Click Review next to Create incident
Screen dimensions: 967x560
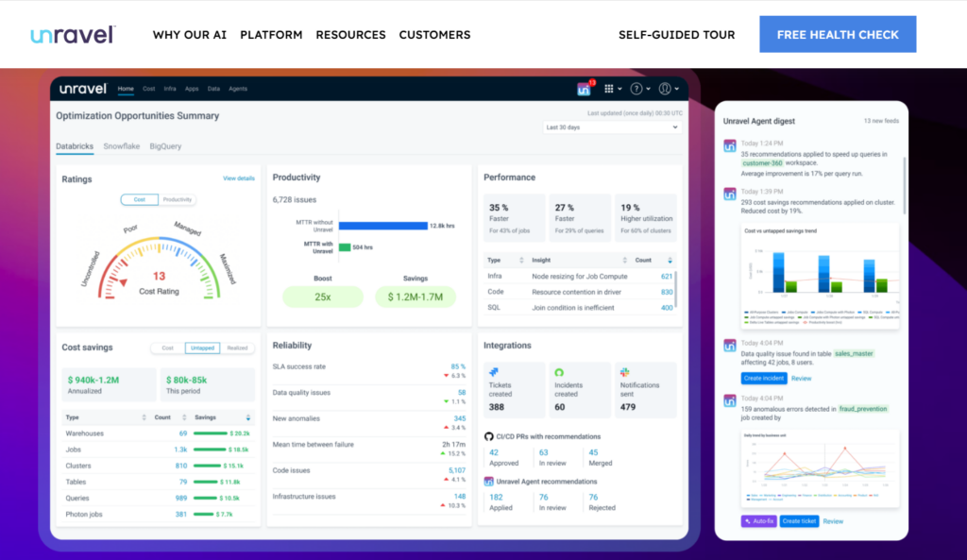(801, 379)
